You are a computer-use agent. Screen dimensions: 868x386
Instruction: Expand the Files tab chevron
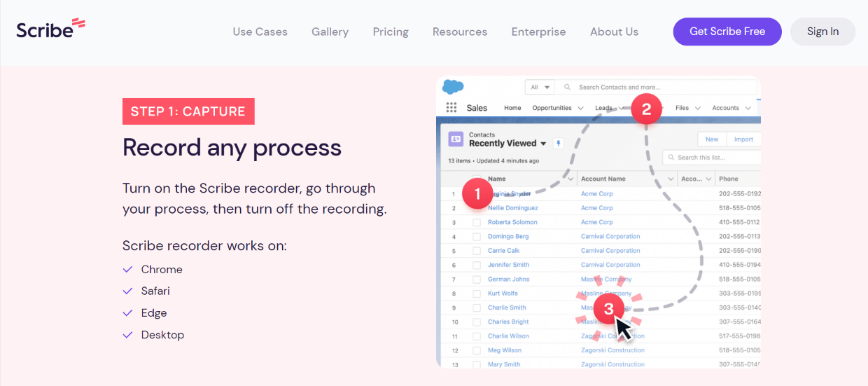tap(696, 108)
